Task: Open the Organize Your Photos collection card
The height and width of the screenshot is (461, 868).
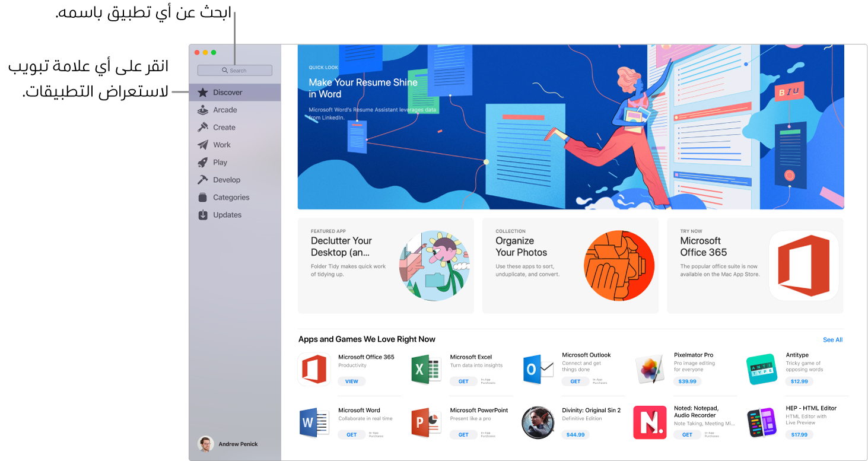Action: pos(570,266)
